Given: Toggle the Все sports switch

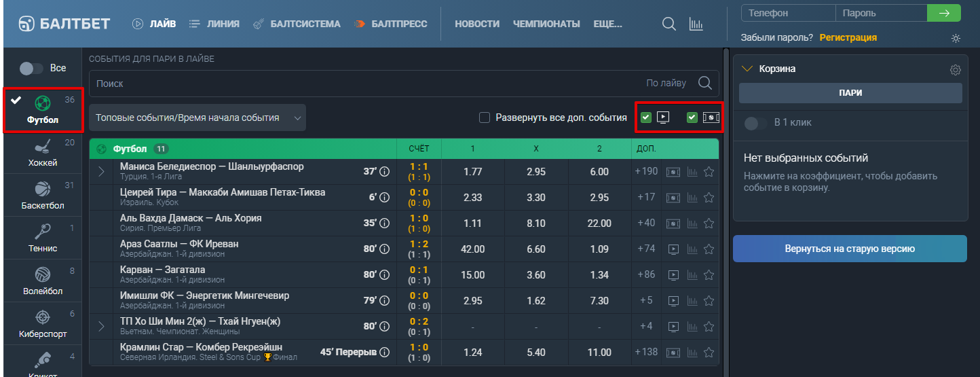Looking at the screenshot, I should click(x=31, y=68).
